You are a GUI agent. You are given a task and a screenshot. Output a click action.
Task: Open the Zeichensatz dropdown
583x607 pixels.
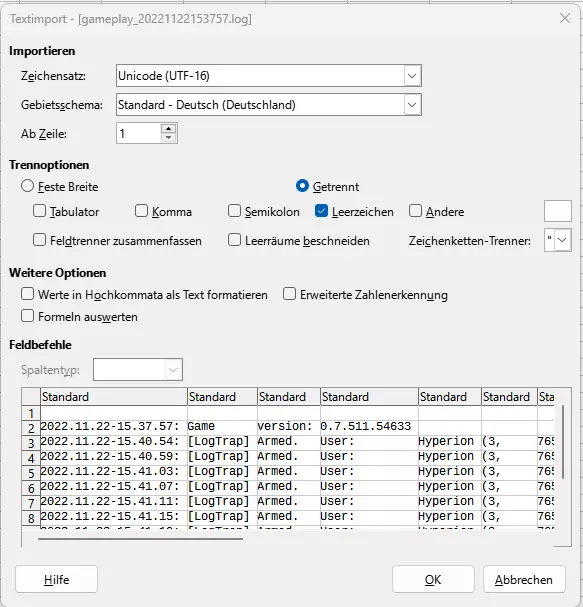click(x=412, y=76)
